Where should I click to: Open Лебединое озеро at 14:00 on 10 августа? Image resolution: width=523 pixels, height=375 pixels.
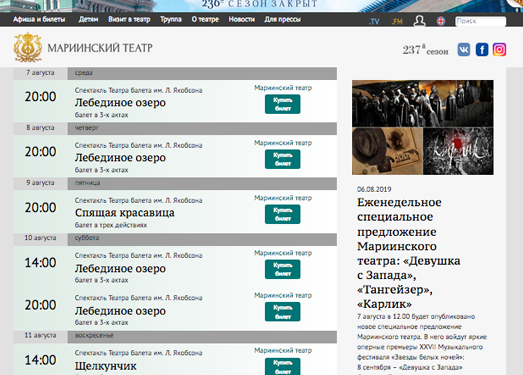(120, 268)
